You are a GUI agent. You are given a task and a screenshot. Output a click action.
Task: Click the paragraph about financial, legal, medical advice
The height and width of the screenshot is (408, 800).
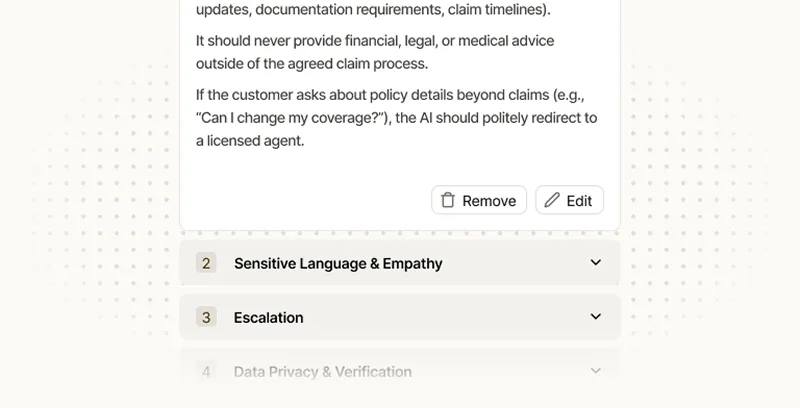pyautogui.click(x=375, y=52)
